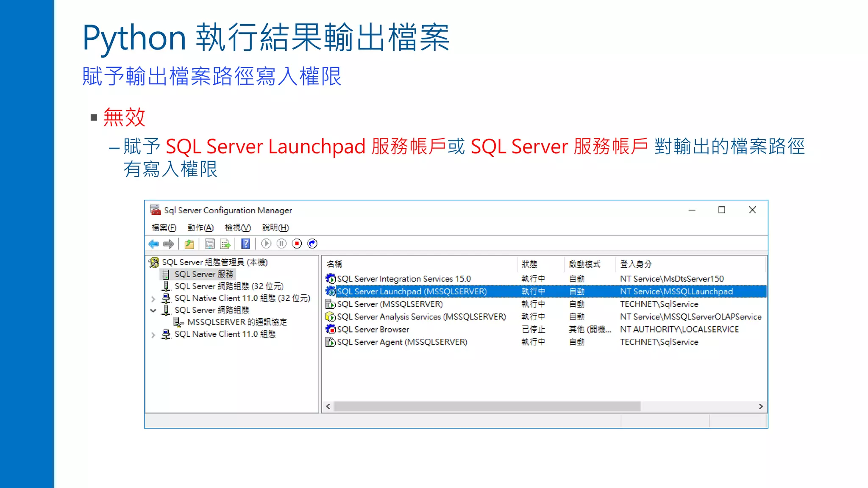Minimize the Sql Server Configuration Manager window
868x488 pixels.
(692, 210)
